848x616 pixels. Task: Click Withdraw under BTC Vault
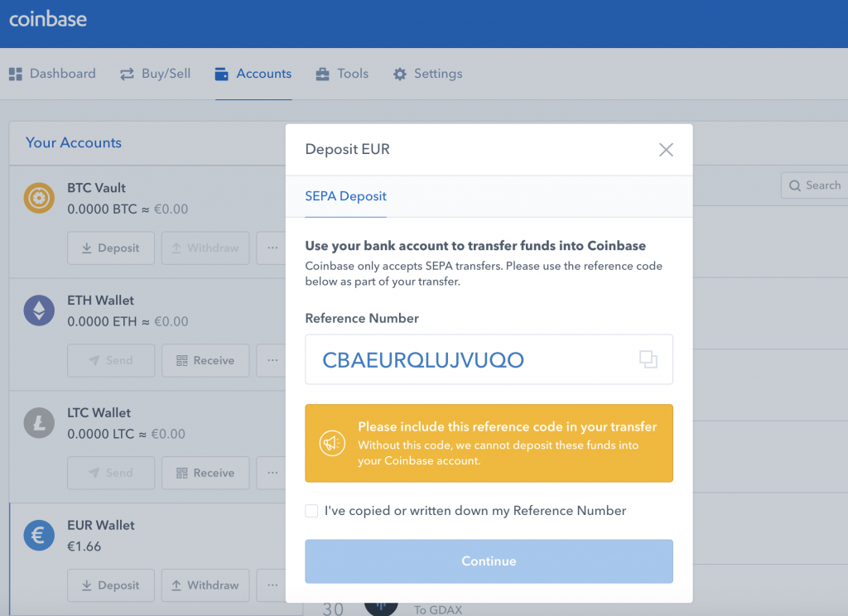pos(205,248)
